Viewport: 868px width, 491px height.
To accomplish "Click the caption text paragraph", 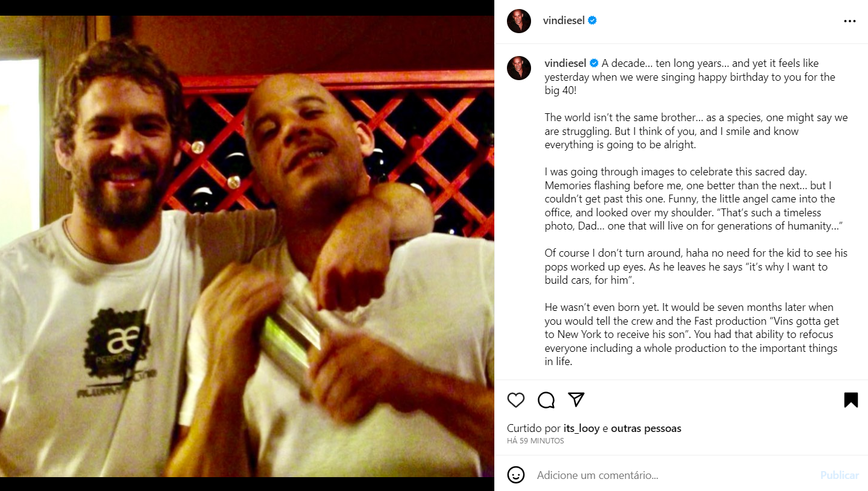I will coord(693,213).
